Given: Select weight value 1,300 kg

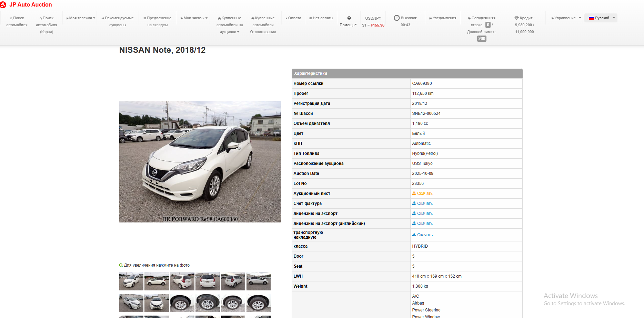Looking at the screenshot, I should coord(420,286).
